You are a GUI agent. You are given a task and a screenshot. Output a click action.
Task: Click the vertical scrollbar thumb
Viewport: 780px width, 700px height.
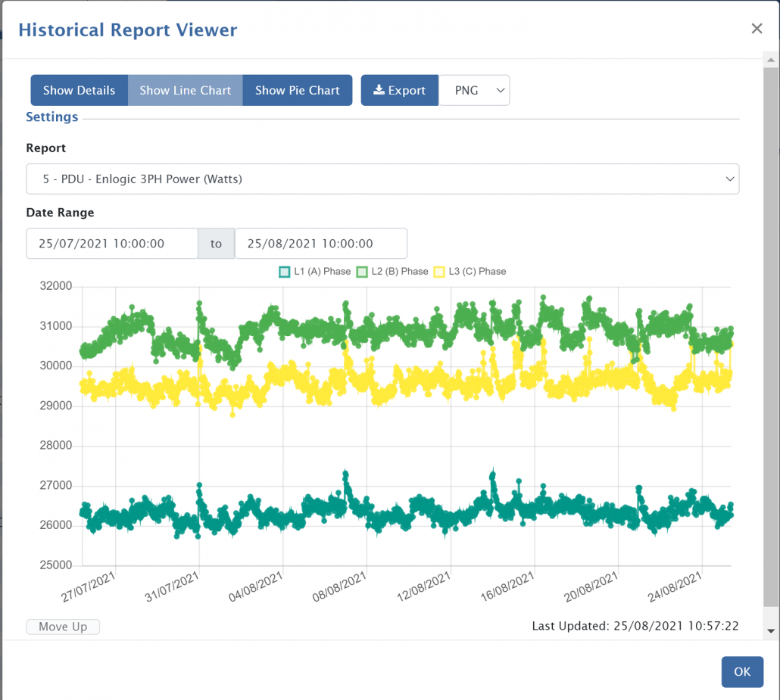[771, 337]
